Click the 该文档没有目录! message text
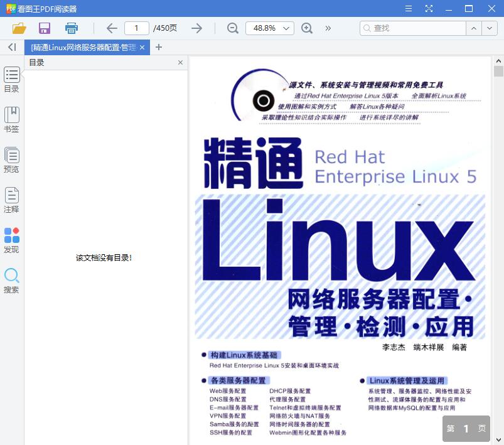The height and width of the screenshot is (445, 504). click(x=104, y=257)
